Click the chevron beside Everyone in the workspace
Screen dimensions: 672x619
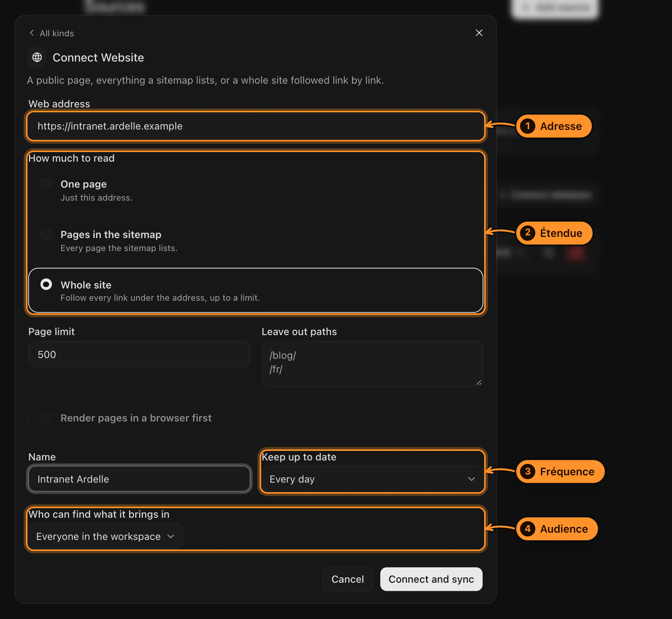pyautogui.click(x=171, y=536)
